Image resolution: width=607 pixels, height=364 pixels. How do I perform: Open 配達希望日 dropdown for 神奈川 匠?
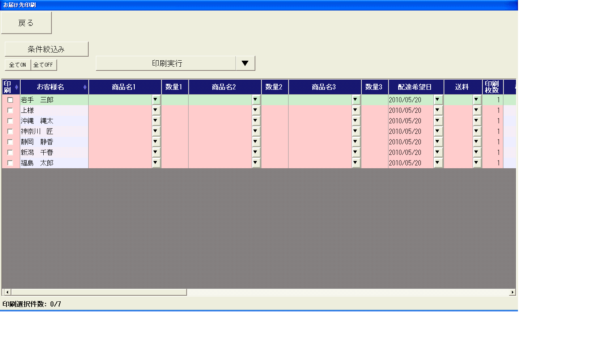click(x=438, y=131)
